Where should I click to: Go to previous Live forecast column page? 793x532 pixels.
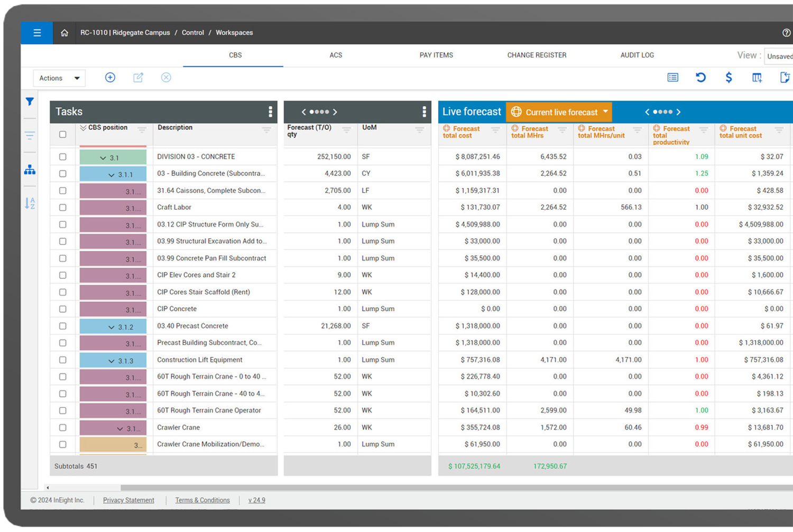pos(647,112)
